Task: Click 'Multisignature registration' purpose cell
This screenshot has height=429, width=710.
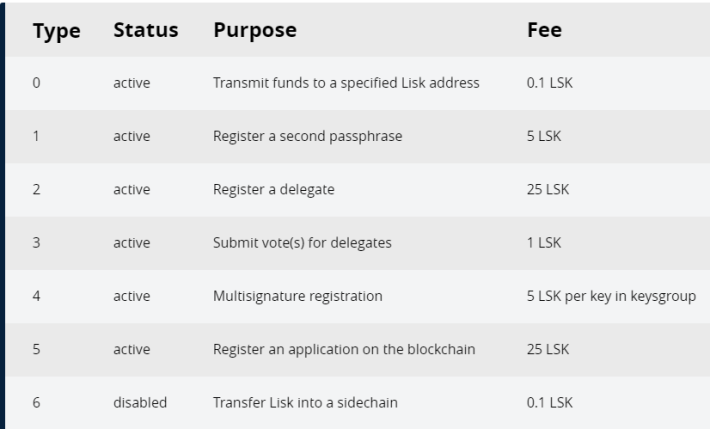Action: [297, 296]
